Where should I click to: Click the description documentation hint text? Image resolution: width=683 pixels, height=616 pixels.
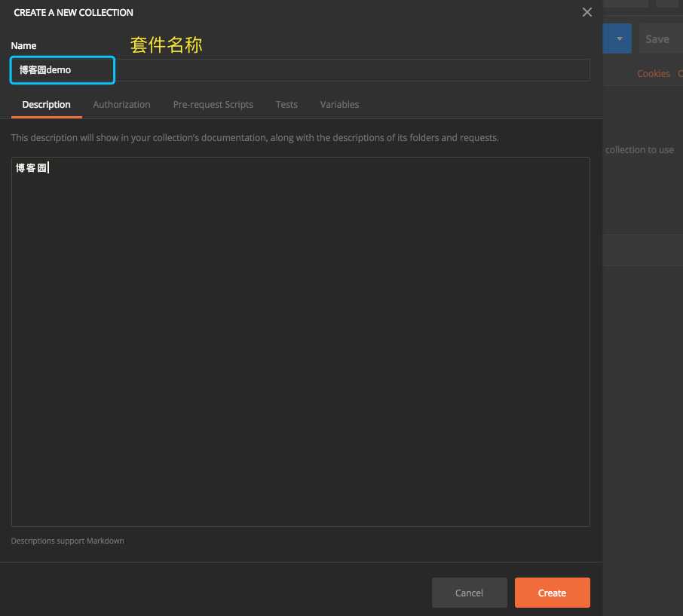click(x=255, y=138)
